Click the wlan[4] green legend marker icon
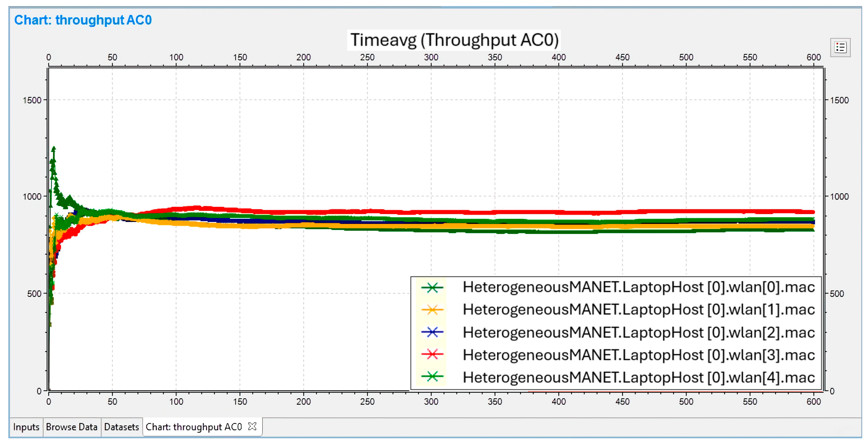 pos(432,377)
